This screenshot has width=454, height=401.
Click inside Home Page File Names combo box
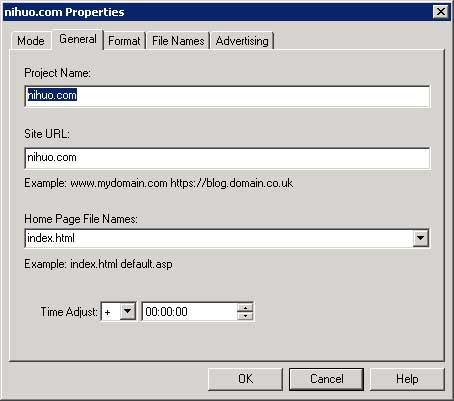pos(219,238)
